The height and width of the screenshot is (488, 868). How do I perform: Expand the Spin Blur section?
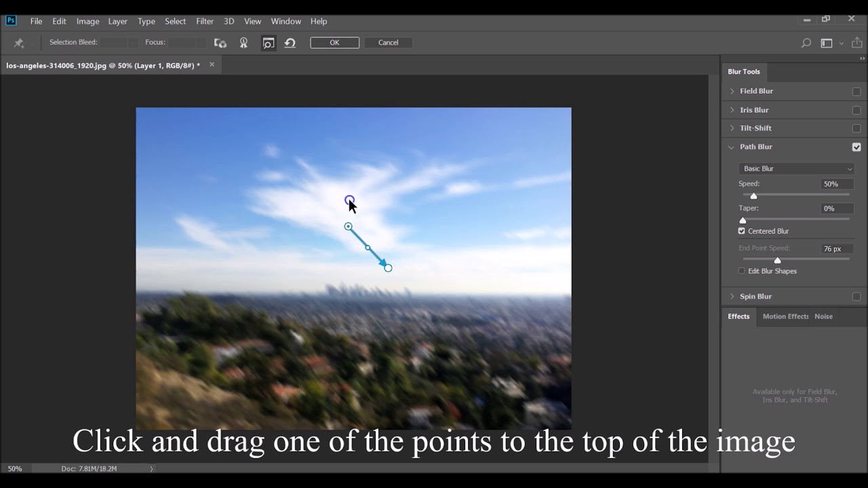[732, 296]
